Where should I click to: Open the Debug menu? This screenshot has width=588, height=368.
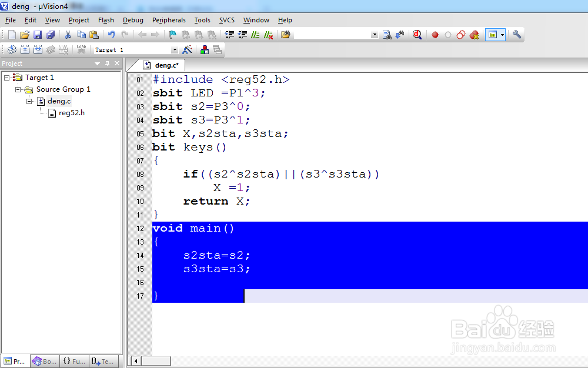pos(133,20)
